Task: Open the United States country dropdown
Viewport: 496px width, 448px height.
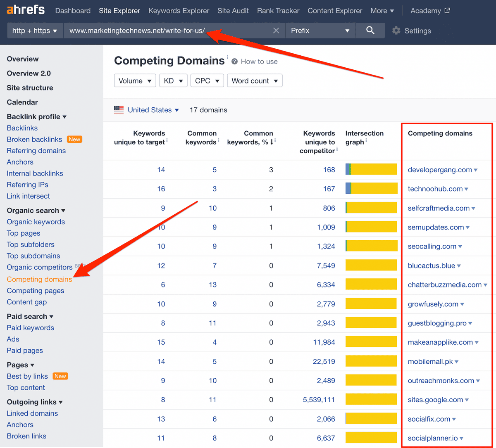Action: [x=153, y=110]
